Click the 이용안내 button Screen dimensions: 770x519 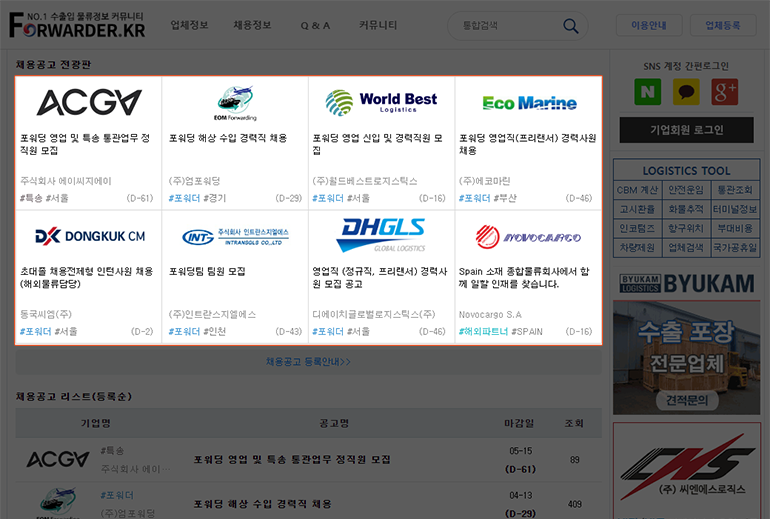[x=649, y=25]
